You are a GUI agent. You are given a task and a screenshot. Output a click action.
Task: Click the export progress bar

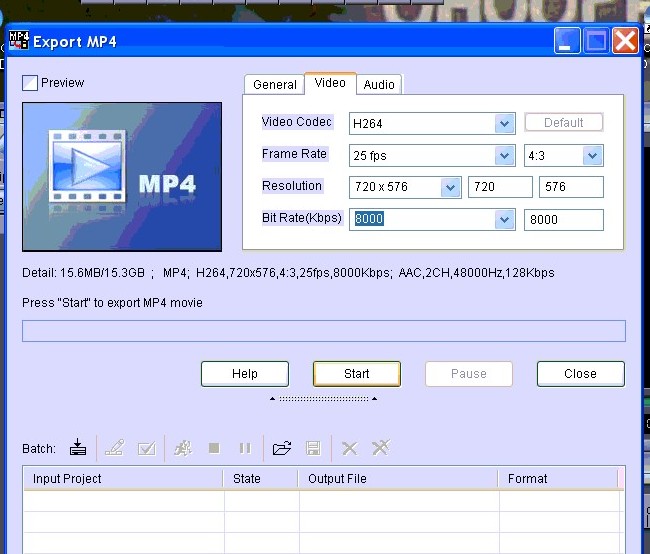coord(323,331)
